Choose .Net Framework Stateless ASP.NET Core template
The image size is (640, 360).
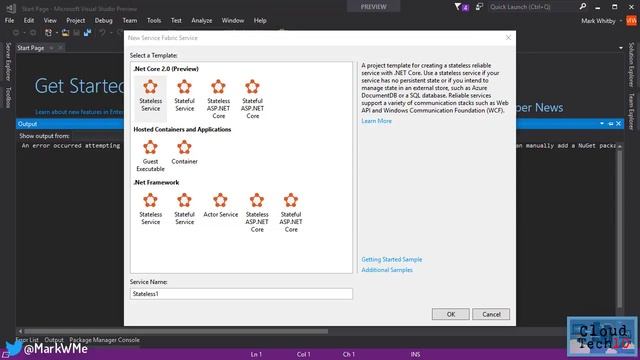click(x=257, y=213)
